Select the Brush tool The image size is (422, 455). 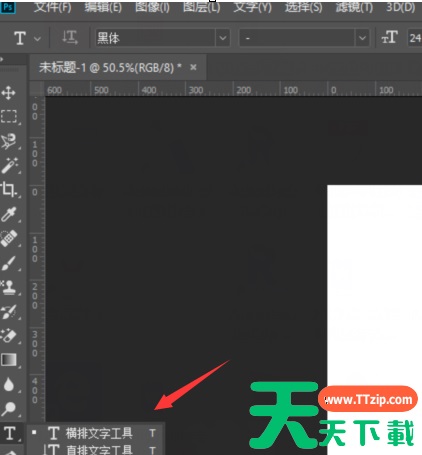(x=9, y=263)
